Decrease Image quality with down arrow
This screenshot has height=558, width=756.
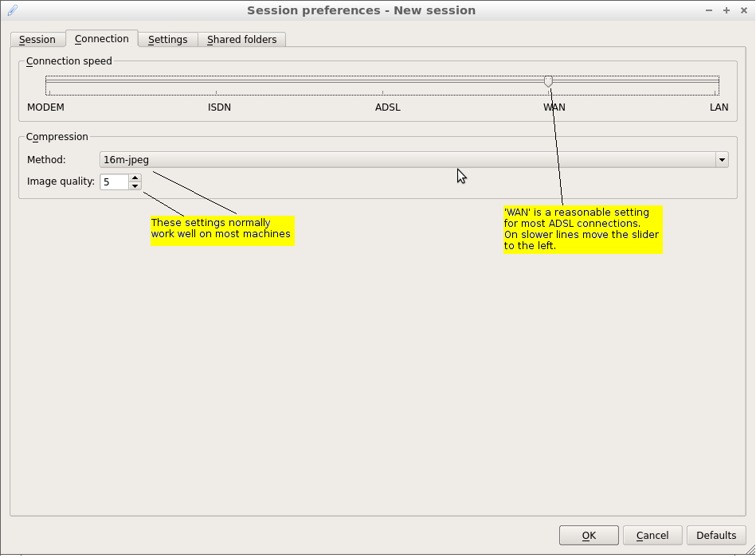point(135,186)
